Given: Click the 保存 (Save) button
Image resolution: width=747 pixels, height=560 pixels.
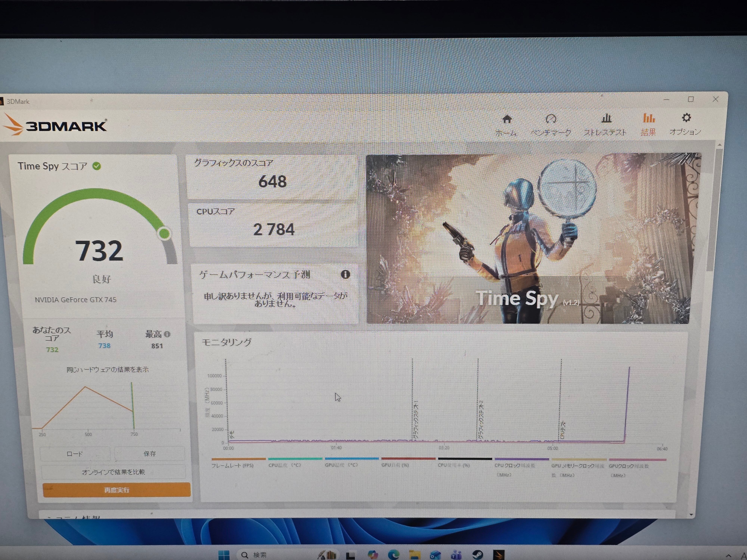Looking at the screenshot, I should pyautogui.click(x=150, y=454).
